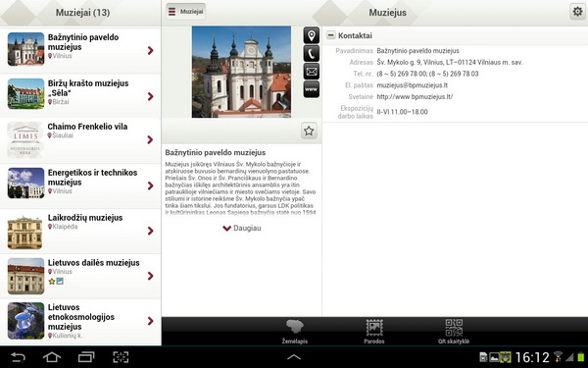Tap the Wi-Fi status icon
The image size is (588, 368).
[558, 357]
